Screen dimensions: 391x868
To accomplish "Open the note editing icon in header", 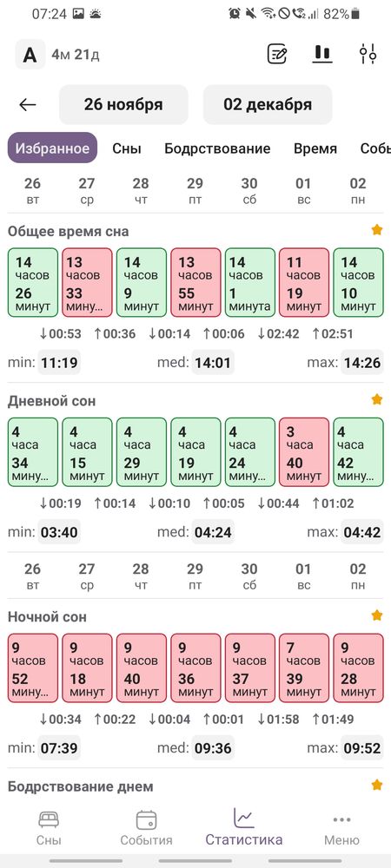I will click(277, 54).
